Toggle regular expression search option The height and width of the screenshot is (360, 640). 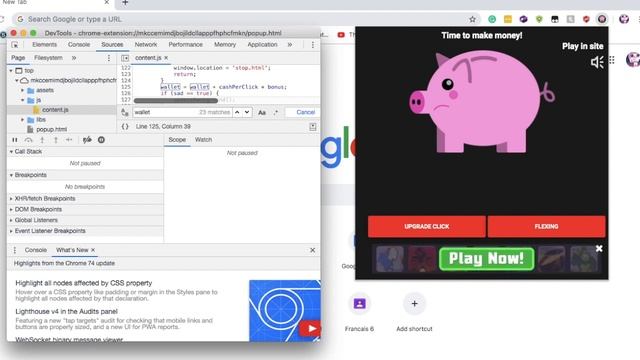pyautogui.click(x=276, y=112)
